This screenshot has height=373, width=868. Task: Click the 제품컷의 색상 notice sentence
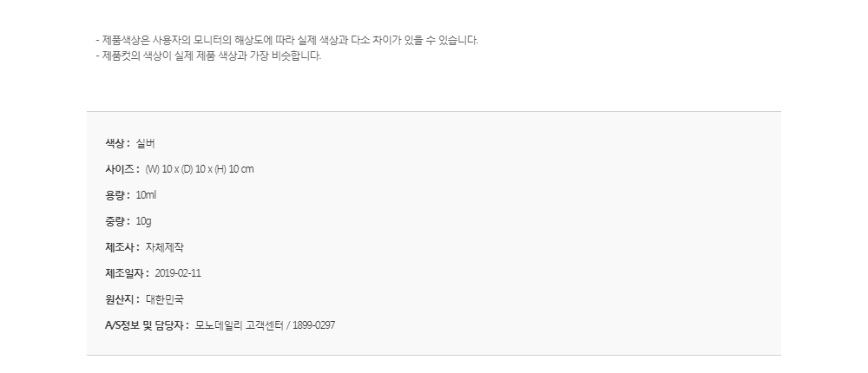(x=208, y=56)
